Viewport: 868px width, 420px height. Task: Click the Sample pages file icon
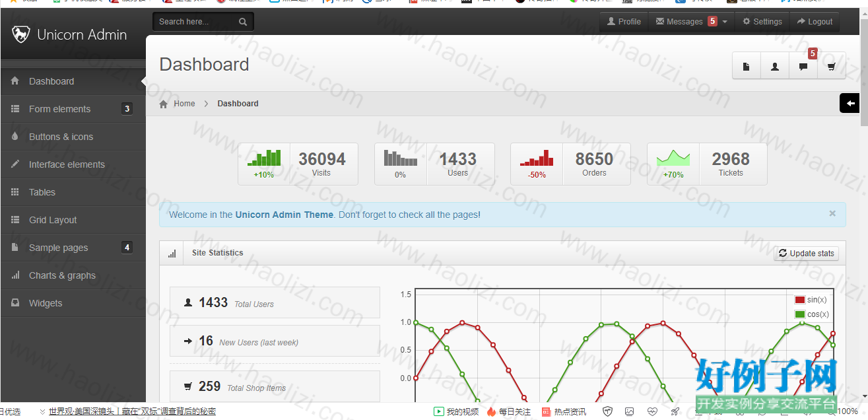point(15,247)
